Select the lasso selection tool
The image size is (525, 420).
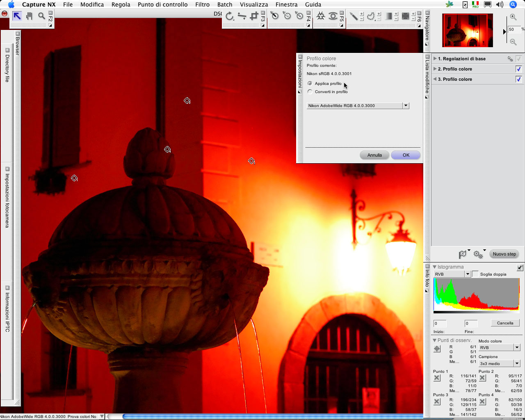pos(371,16)
